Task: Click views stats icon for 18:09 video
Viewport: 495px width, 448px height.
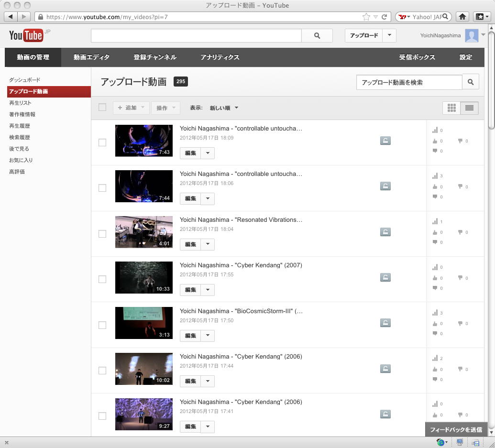Action: (435, 130)
